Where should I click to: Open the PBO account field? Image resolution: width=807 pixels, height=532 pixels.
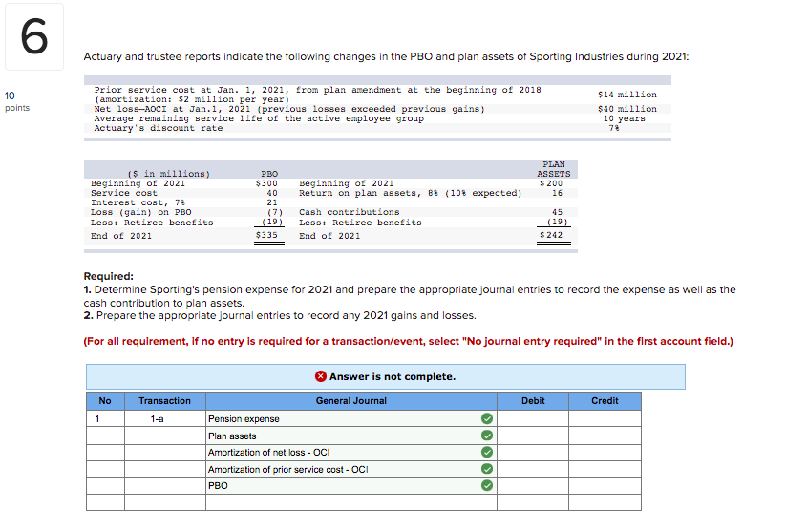click(x=351, y=486)
